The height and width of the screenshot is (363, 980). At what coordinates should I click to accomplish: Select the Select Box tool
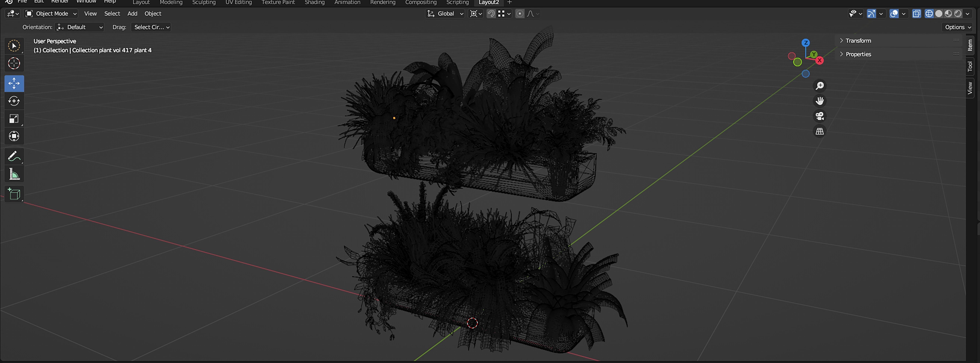[x=14, y=46]
